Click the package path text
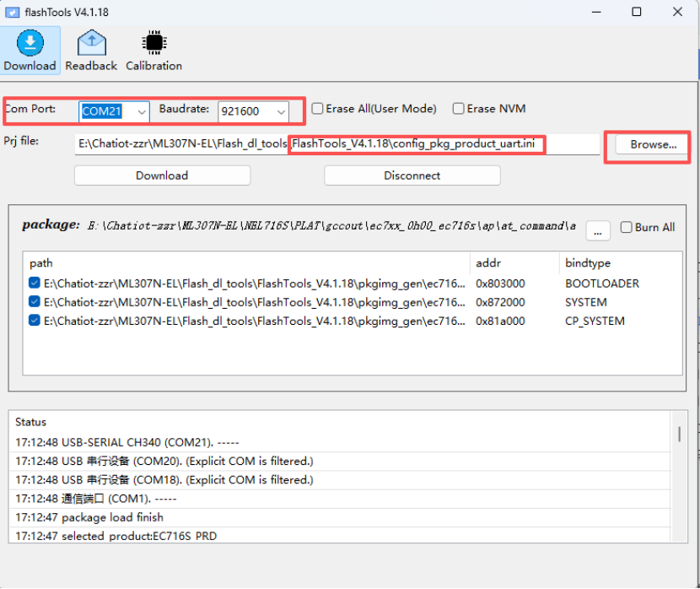This screenshot has height=589, width=700. tap(331, 226)
